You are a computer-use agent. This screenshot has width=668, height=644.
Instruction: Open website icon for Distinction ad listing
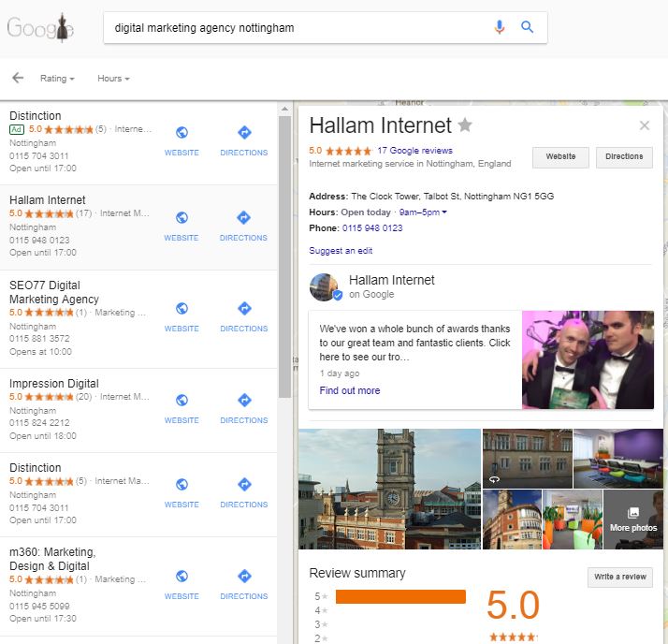[182, 133]
